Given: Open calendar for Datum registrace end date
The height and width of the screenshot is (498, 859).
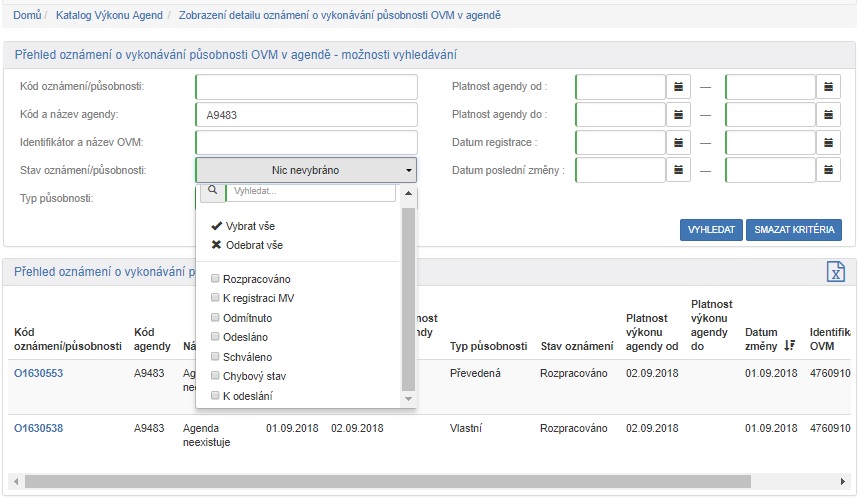Looking at the screenshot, I should pos(828,143).
